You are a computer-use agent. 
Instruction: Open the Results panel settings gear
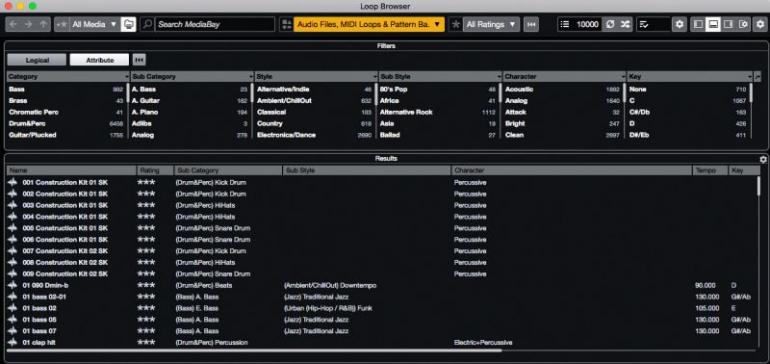point(763,159)
